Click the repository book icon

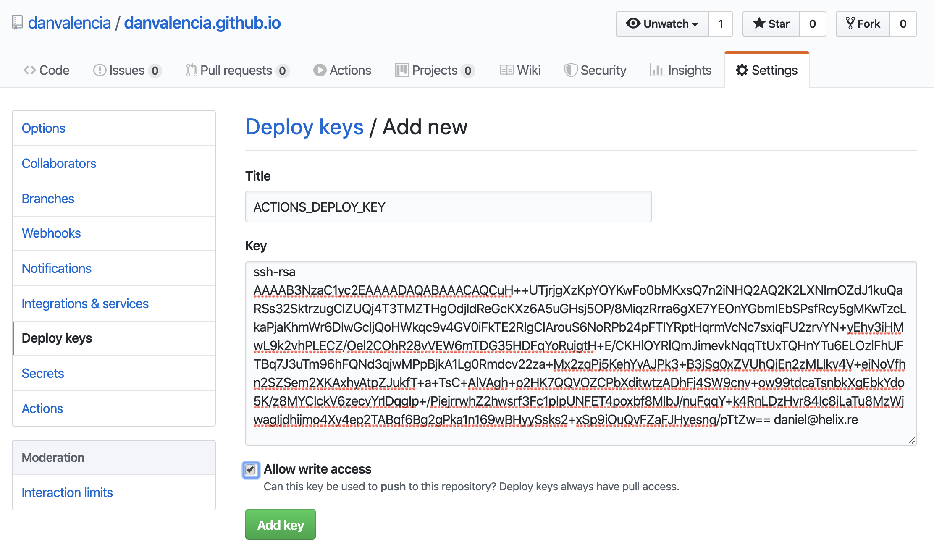17,23
